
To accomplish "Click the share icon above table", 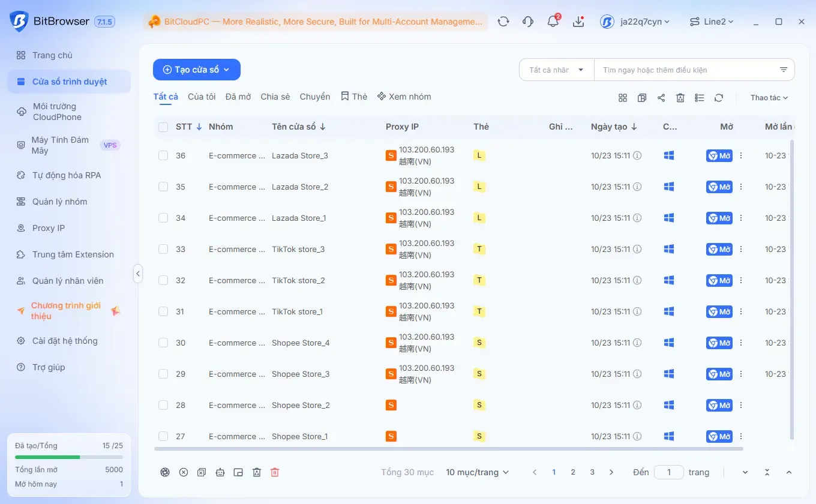I will (x=661, y=98).
